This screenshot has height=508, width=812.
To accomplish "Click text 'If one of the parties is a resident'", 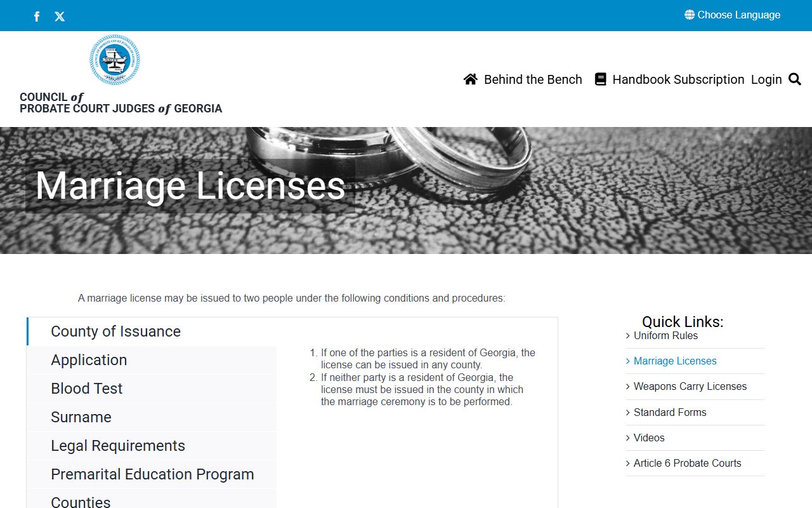I will [428, 359].
